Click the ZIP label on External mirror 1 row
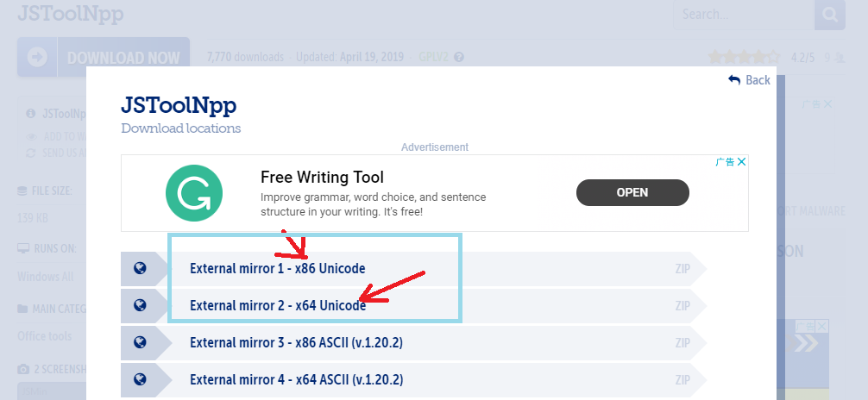The image size is (868, 400). (x=682, y=268)
